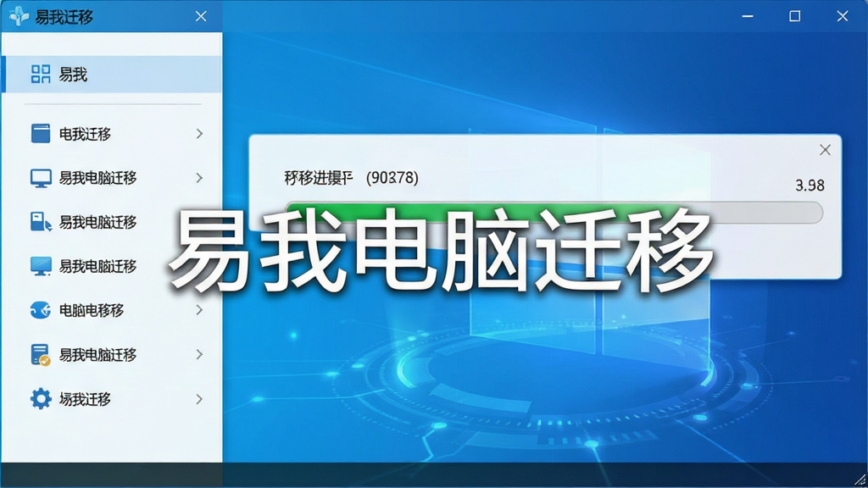Click the window panel icon beside 电我迁移
This screenshot has height=488, width=868.
point(41,133)
